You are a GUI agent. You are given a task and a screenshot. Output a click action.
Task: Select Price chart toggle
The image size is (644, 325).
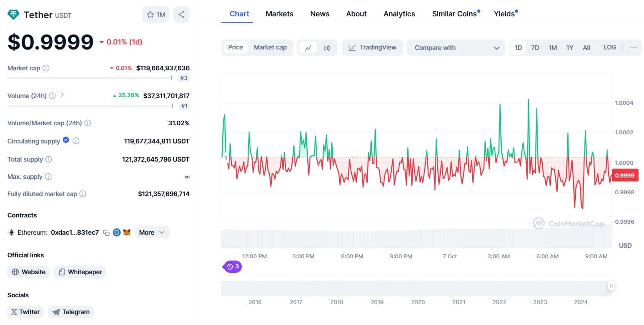pos(235,47)
